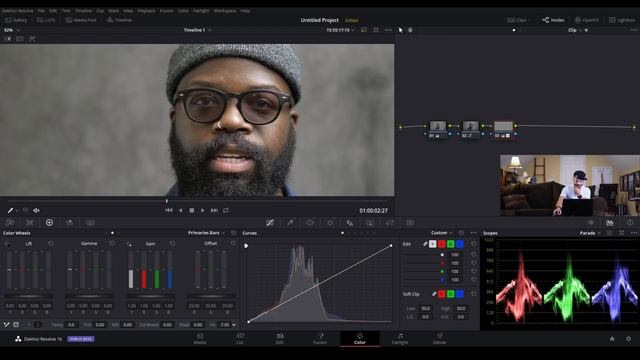Select blue channel in Soft Clip

pyautogui.click(x=460, y=294)
